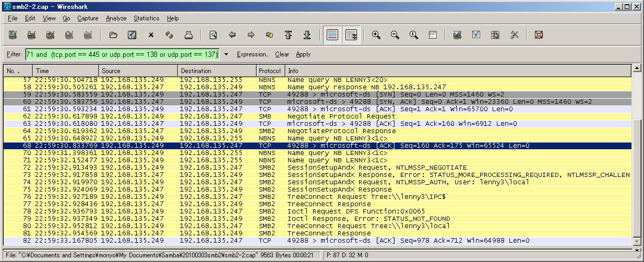The width and height of the screenshot is (644, 262).
Task: Sort by Source column header
Action: 138,70
